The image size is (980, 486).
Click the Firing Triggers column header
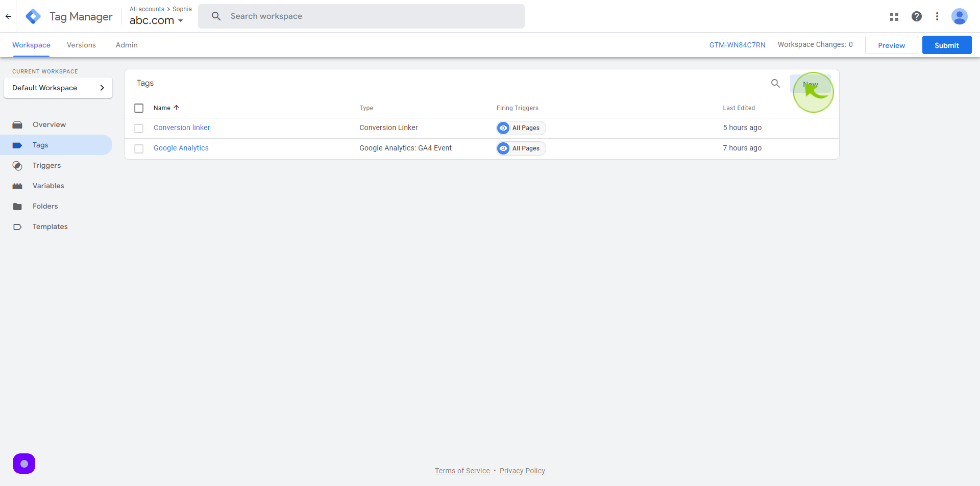[x=517, y=108]
